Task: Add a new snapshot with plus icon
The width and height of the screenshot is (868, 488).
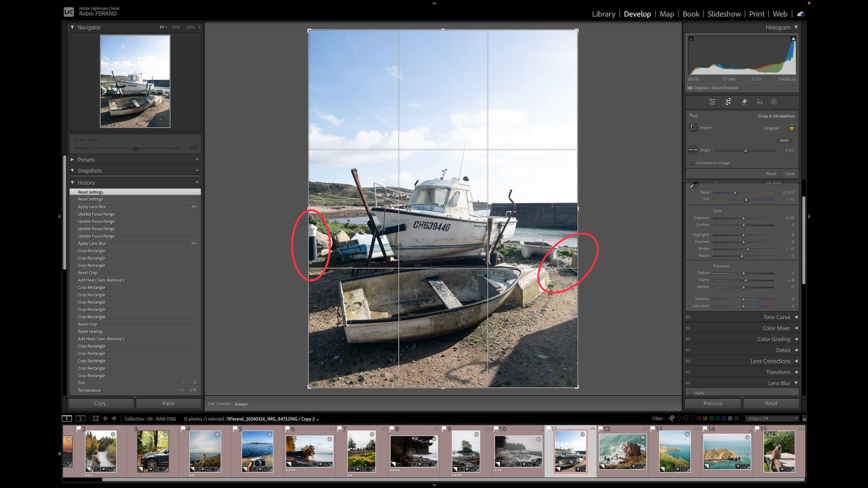Action: (x=197, y=170)
